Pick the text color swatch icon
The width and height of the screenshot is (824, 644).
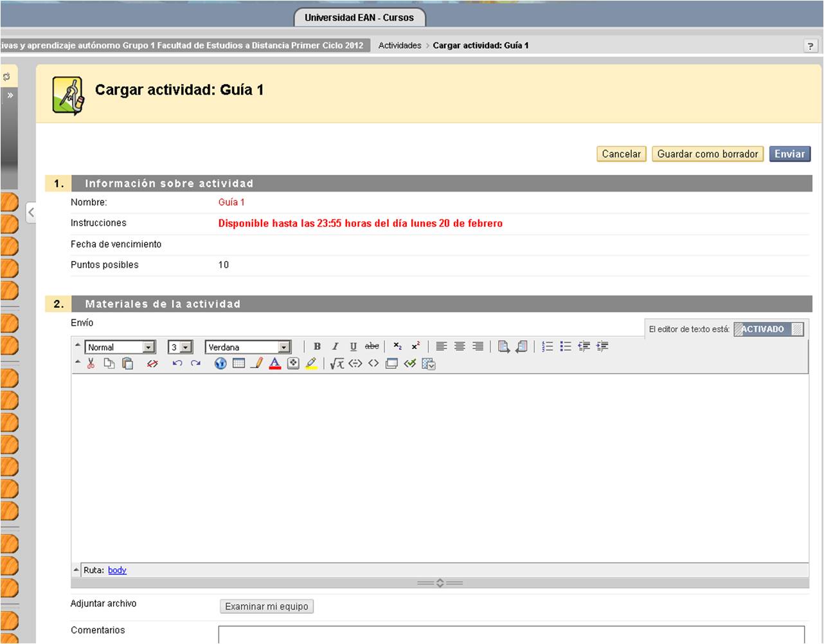point(275,364)
